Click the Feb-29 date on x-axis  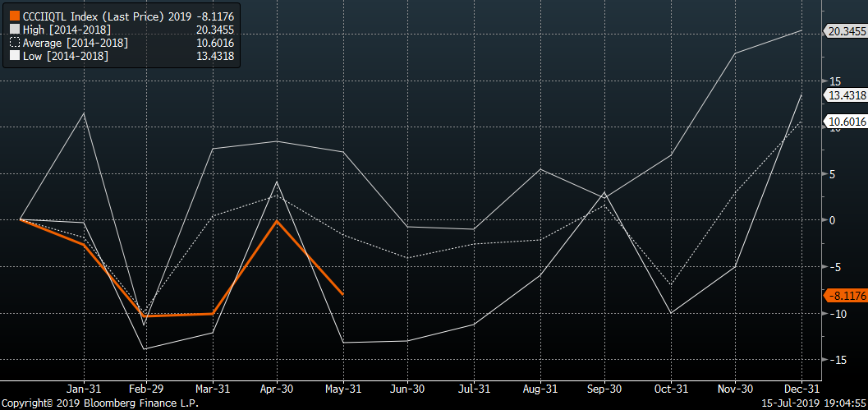[148, 389]
